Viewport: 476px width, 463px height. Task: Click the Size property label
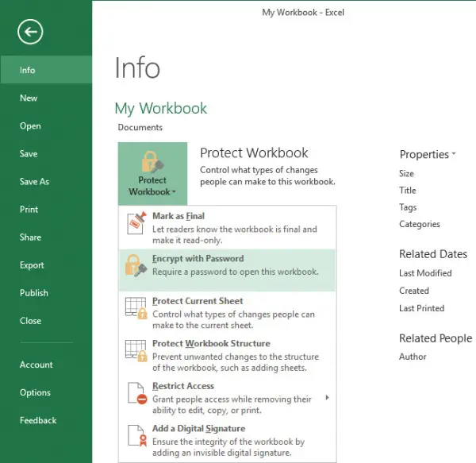[406, 173]
